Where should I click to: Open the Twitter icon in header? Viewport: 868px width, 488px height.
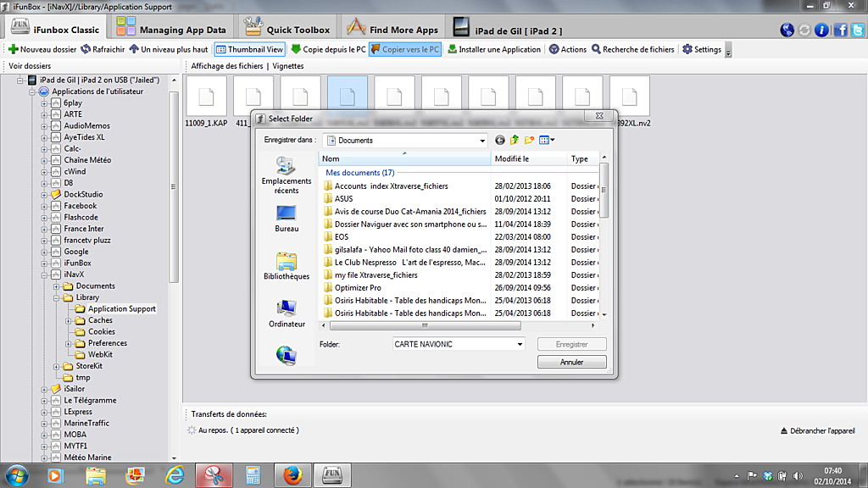tap(858, 30)
